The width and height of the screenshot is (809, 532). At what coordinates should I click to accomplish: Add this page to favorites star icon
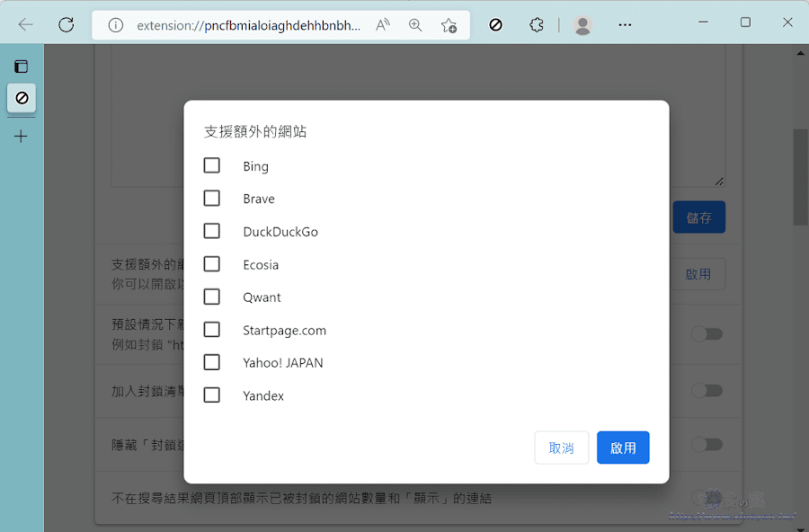point(449,25)
